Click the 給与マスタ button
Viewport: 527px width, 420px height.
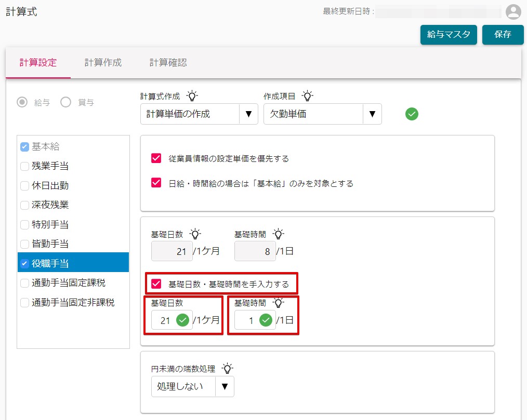pyautogui.click(x=449, y=34)
